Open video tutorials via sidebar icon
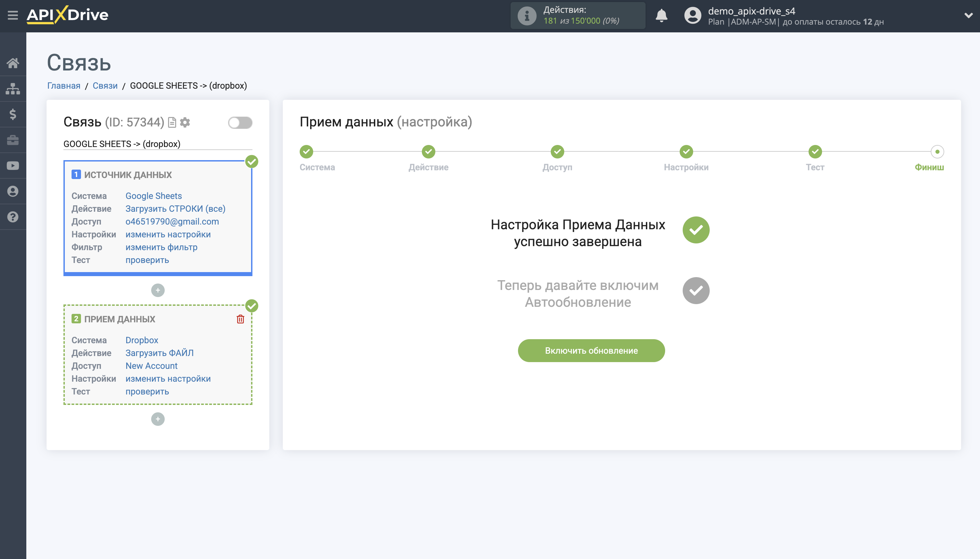This screenshot has width=980, height=559. pos(13,165)
